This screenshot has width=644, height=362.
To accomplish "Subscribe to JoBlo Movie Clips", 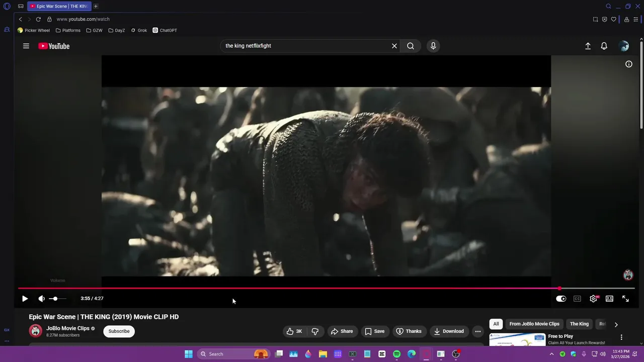I will click(119, 331).
